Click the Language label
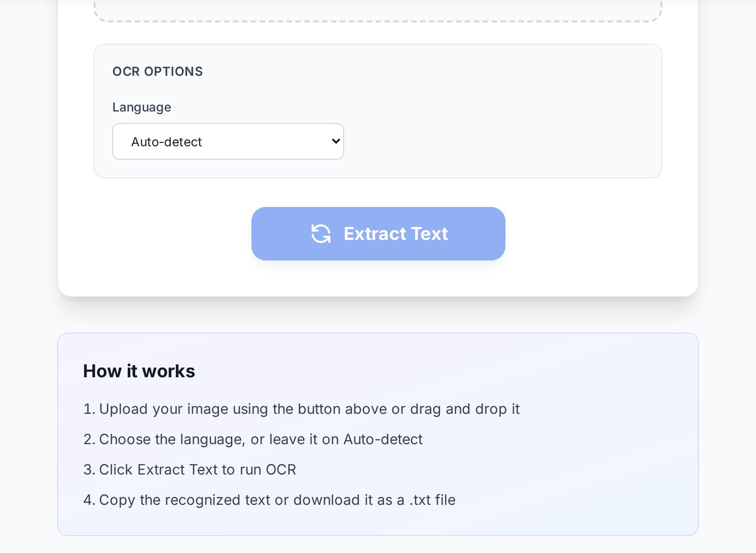Viewport: 756px width, 553px height. (142, 107)
